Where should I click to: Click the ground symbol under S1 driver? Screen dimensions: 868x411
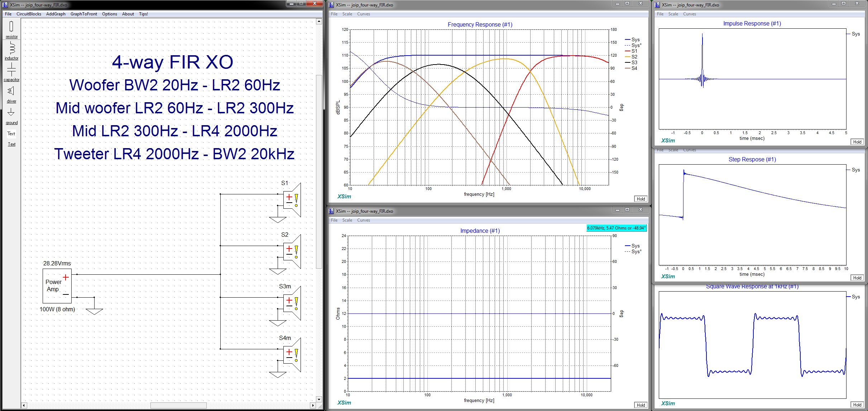(278, 219)
